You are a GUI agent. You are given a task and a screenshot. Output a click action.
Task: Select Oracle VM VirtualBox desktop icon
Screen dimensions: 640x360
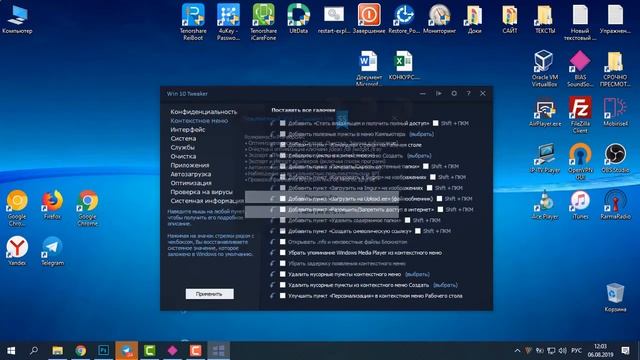coord(544,68)
